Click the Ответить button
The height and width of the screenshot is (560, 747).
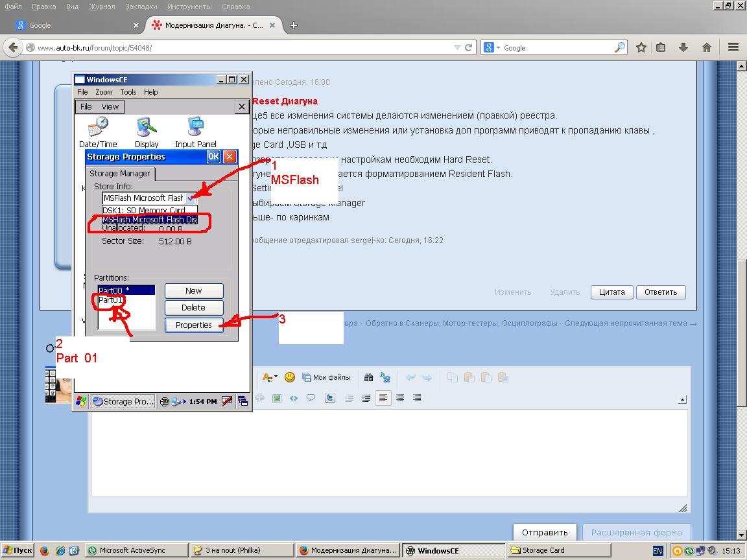point(661,292)
